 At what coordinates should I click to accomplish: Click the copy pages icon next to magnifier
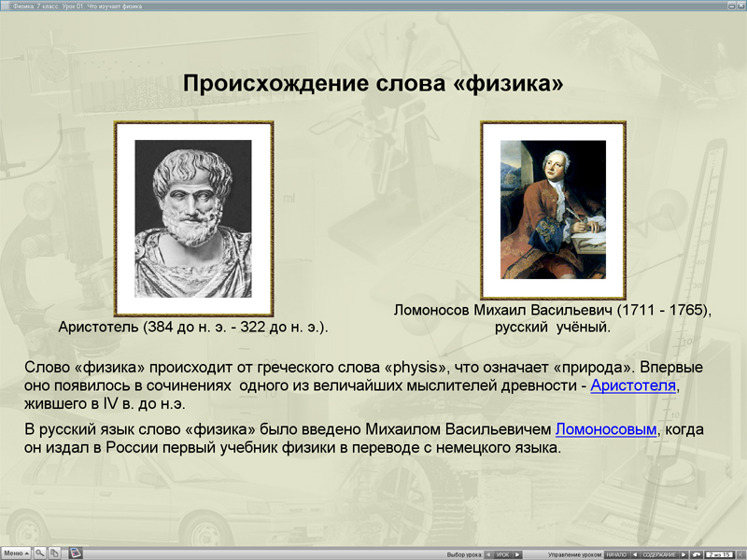pos(53,553)
